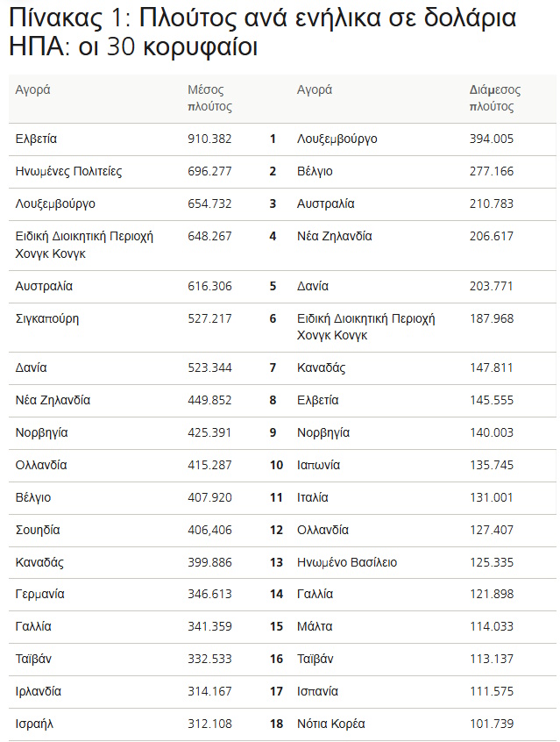Image resolution: width=560 pixels, height=742 pixels.
Task: Click Λουξεμβούργο in the median wealth column
Action: tap(337, 139)
